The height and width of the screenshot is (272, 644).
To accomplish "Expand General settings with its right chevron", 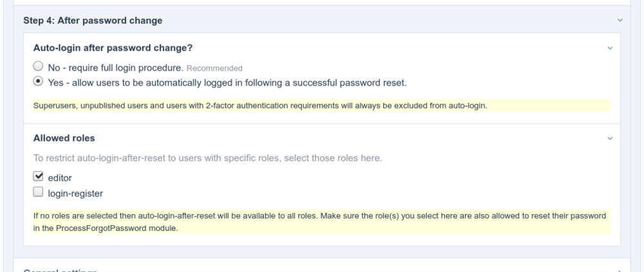I will [620, 271].
